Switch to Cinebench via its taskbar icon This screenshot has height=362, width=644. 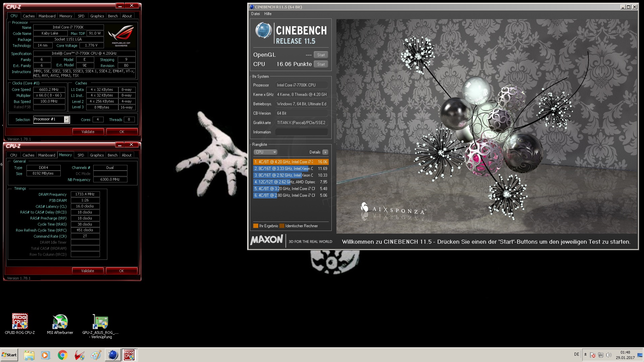point(113,355)
